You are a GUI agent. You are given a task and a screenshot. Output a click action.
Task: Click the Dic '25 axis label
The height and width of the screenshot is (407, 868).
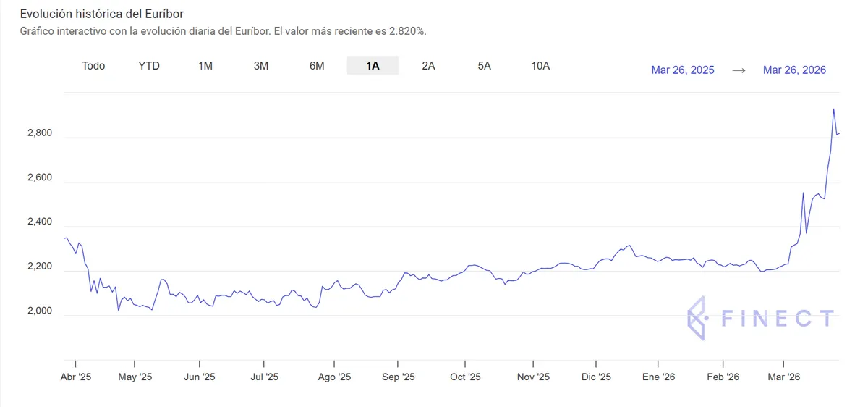click(x=597, y=377)
